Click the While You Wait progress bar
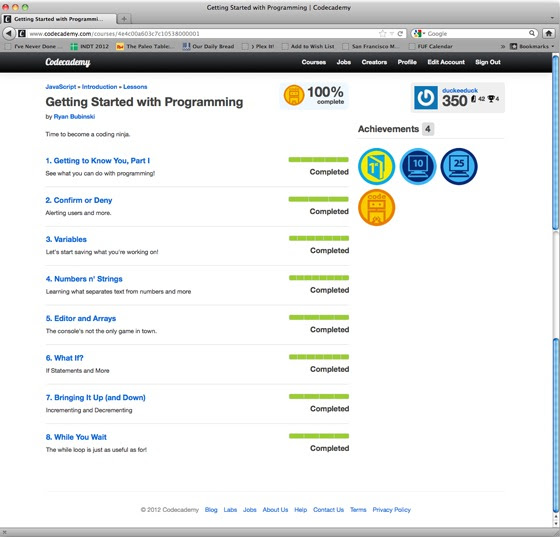The height and width of the screenshot is (537, 560). click(x=319, y=436)
